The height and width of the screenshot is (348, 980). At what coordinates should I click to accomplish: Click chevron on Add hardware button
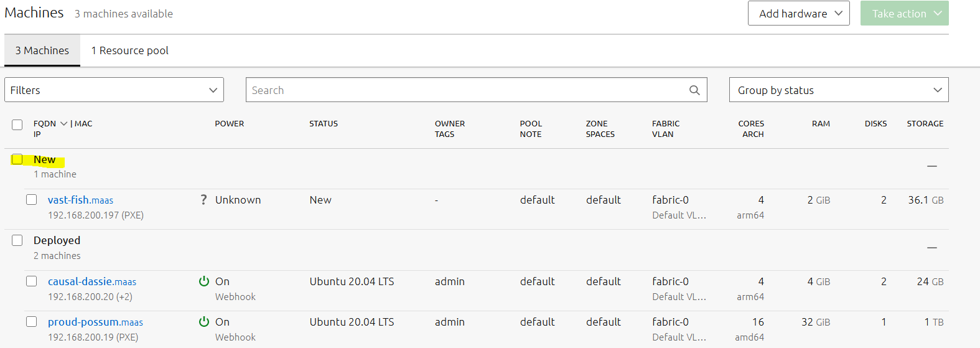[x=838, y=13]
